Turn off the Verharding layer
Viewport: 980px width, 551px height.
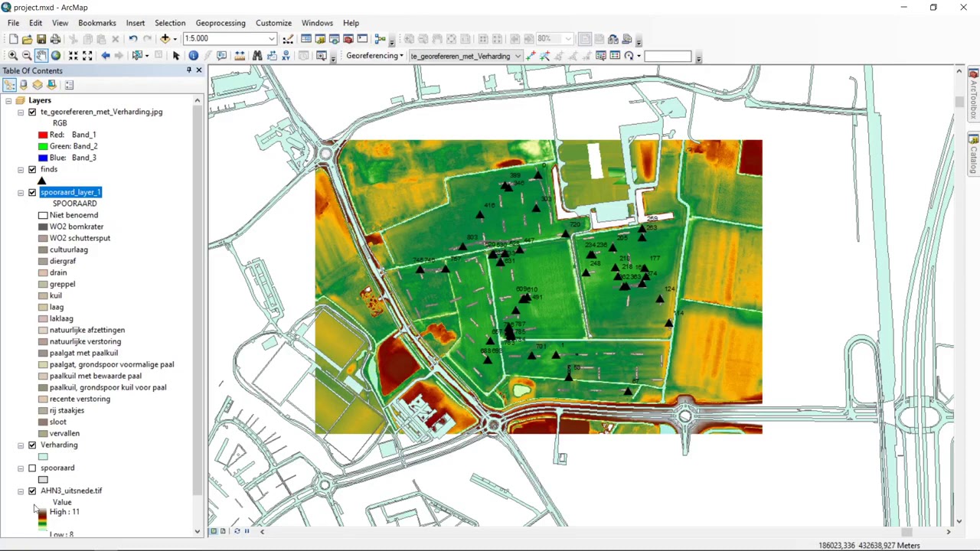coord(32,445)
